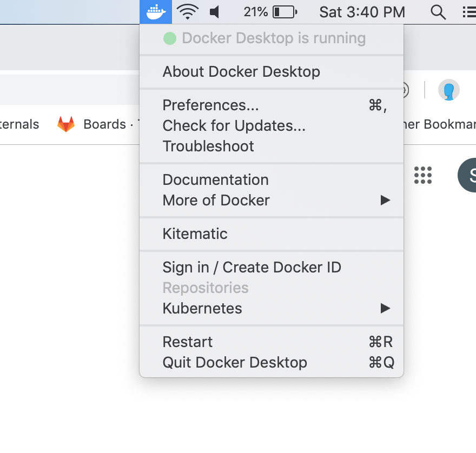476x453 pixels.
Task: Click Sign in / Create Docker ID
Action: (252, 267)
